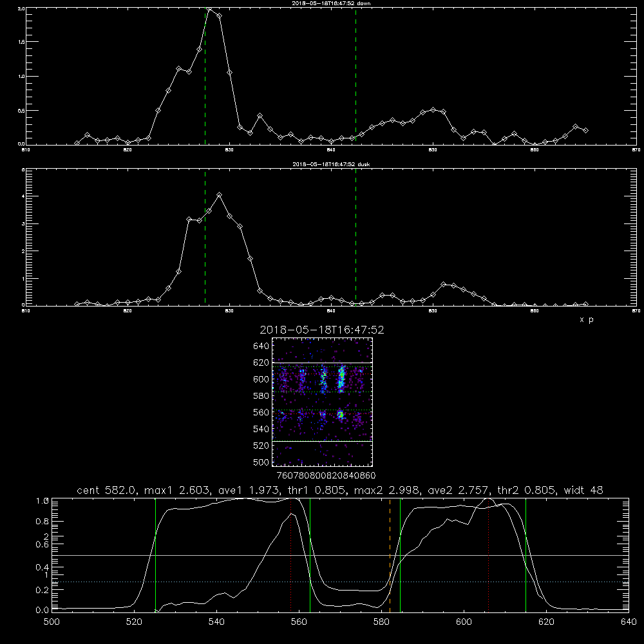Click the 560 label on image y-axis

261,412
